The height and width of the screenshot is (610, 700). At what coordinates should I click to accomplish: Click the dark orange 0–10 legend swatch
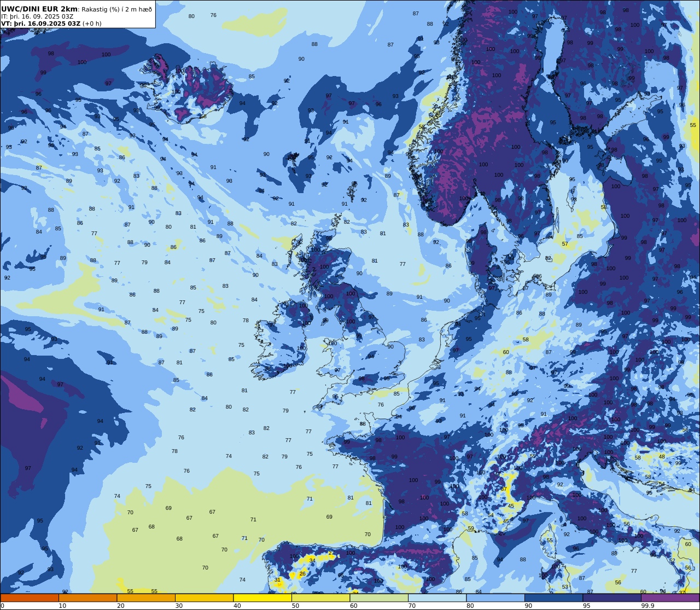(x=30, y=597)
